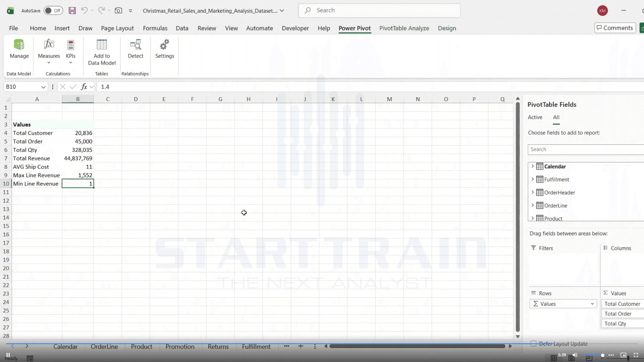Expand the Calendar table fields
Viewport: 644px width, 362px height.
(533, 166)
